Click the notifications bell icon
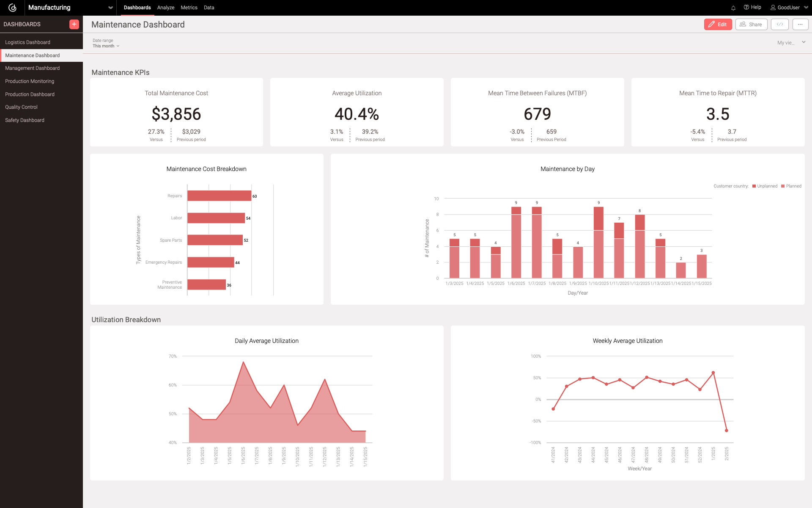812x508 pixels. point(733,7)
